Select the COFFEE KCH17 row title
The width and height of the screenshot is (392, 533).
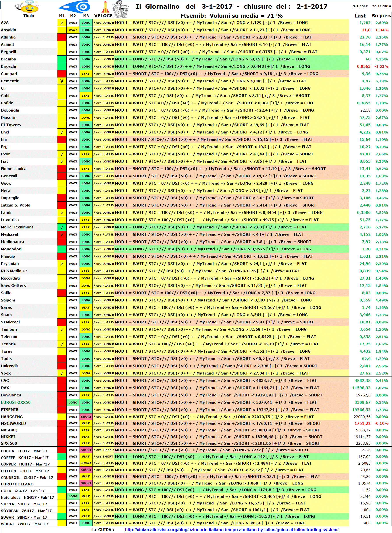pos(24,458)
